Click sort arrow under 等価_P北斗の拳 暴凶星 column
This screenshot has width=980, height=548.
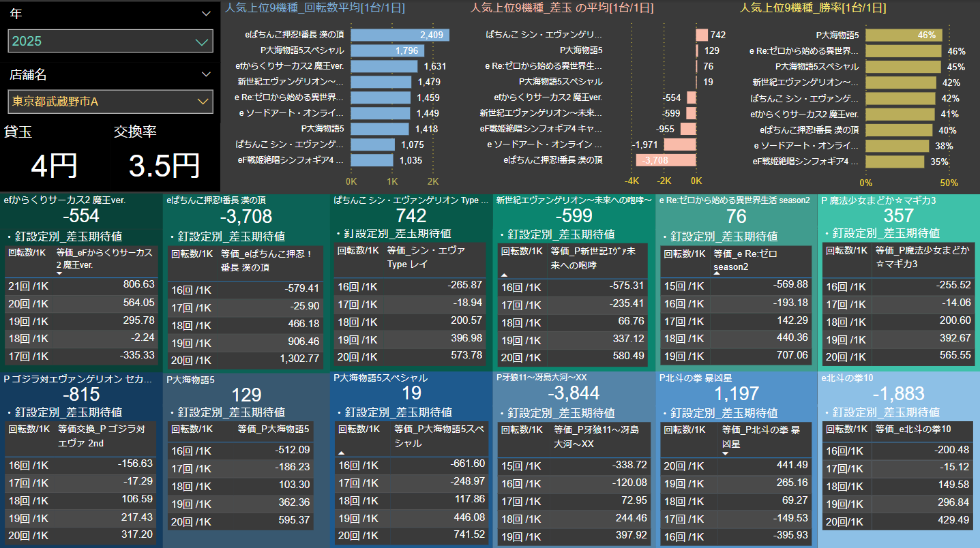click(x=726, y=453)
